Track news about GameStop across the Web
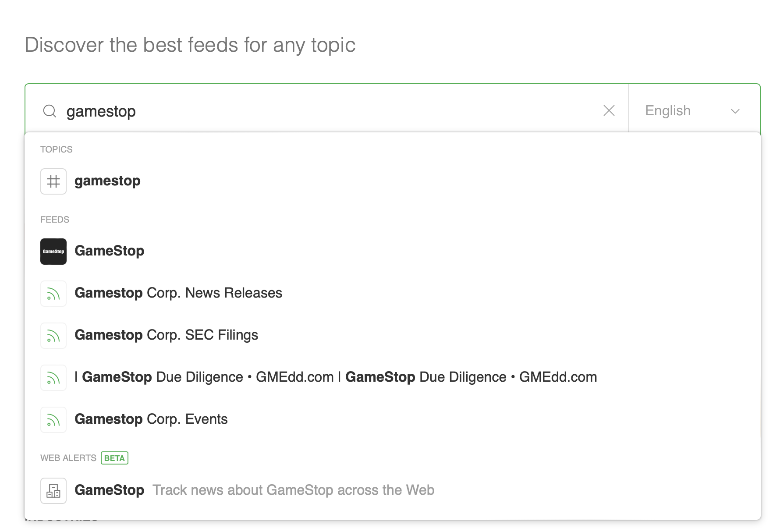 293,490
